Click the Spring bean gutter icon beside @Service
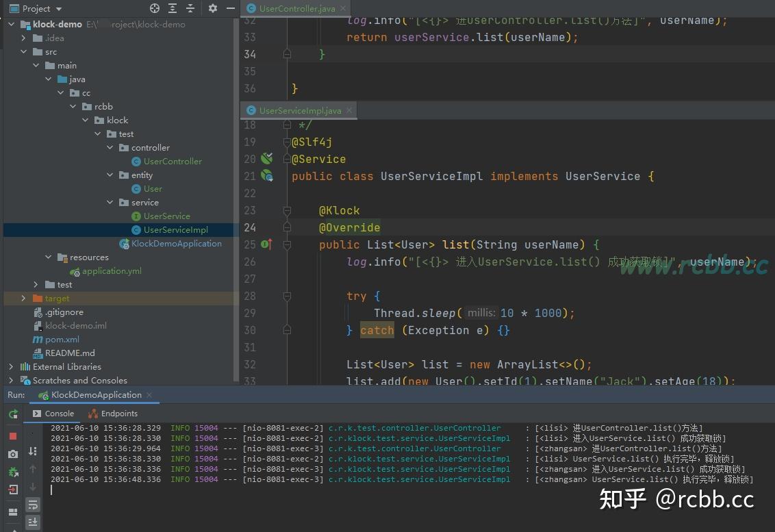Image resolution: width=775 pixels, height=532 pixels. pyautogui.click(x=267, y=159)
